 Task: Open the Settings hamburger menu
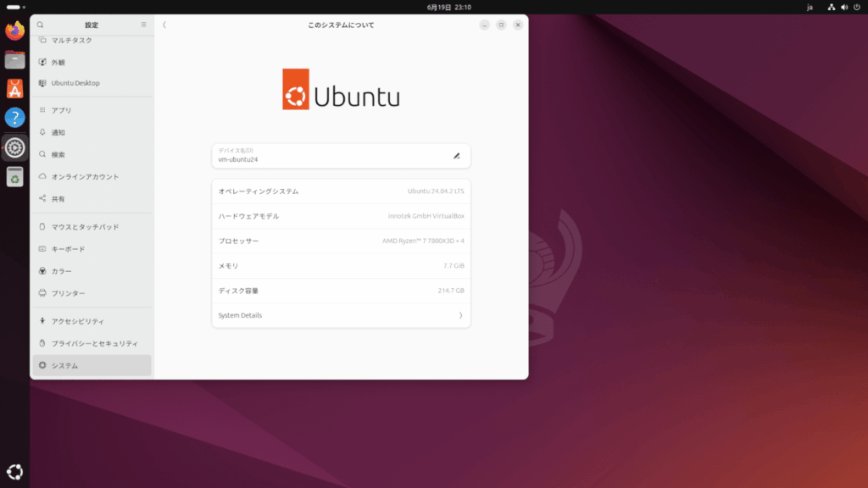[x=143, y=25]
